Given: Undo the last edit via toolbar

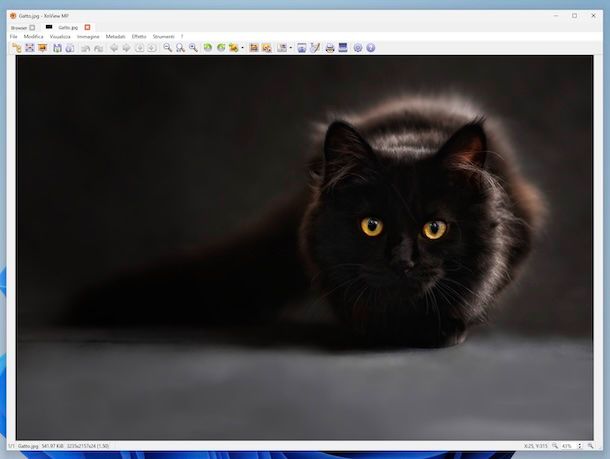Looking at the screenshot, I should pyautogui.click(x=86, y=48).
